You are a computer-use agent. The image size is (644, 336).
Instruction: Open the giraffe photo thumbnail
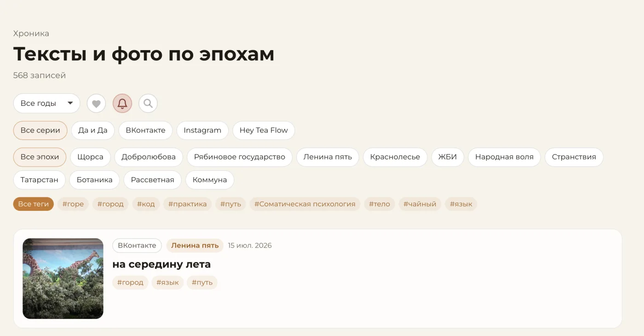tap(63, 278)
